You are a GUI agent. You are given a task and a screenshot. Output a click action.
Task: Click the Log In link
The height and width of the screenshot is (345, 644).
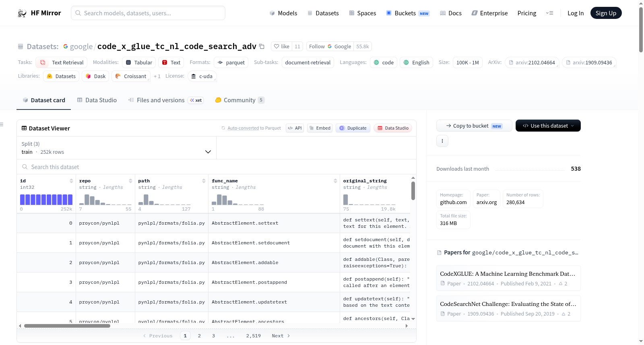[576, 13]
